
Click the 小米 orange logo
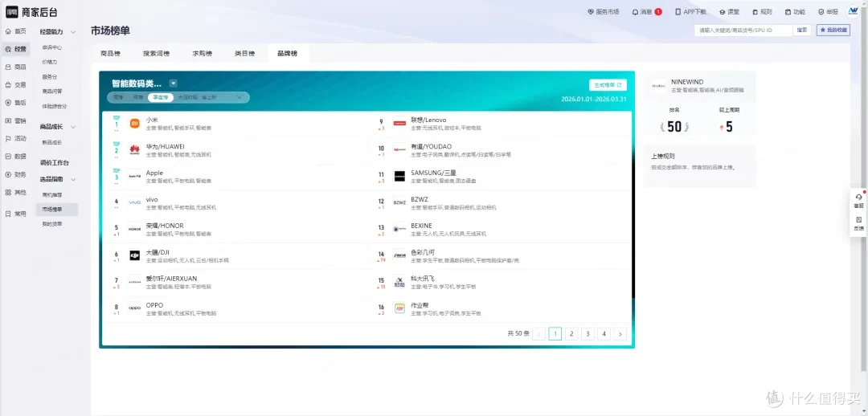click(x=134, y=124)
